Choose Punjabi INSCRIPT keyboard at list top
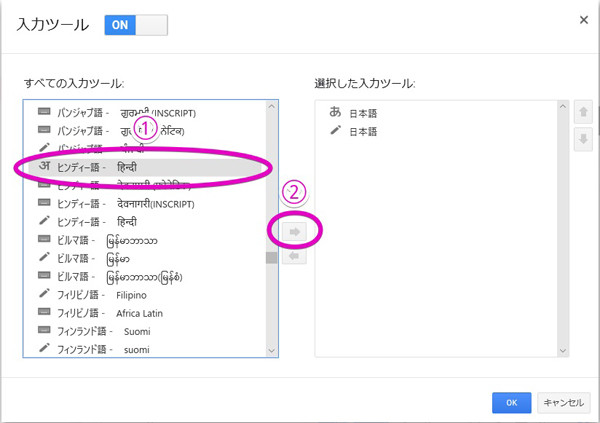 pos(130,112)
